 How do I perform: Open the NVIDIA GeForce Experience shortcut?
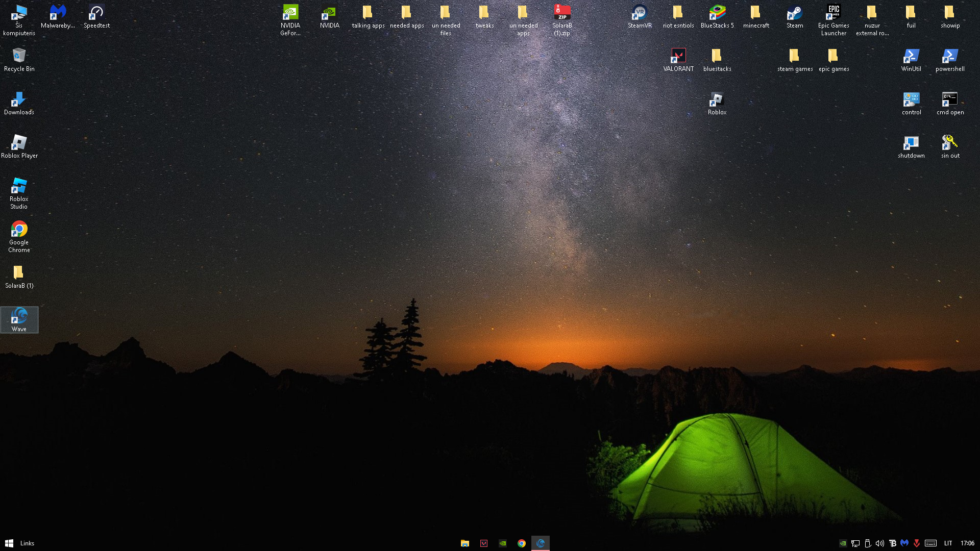tap(290, 19)
